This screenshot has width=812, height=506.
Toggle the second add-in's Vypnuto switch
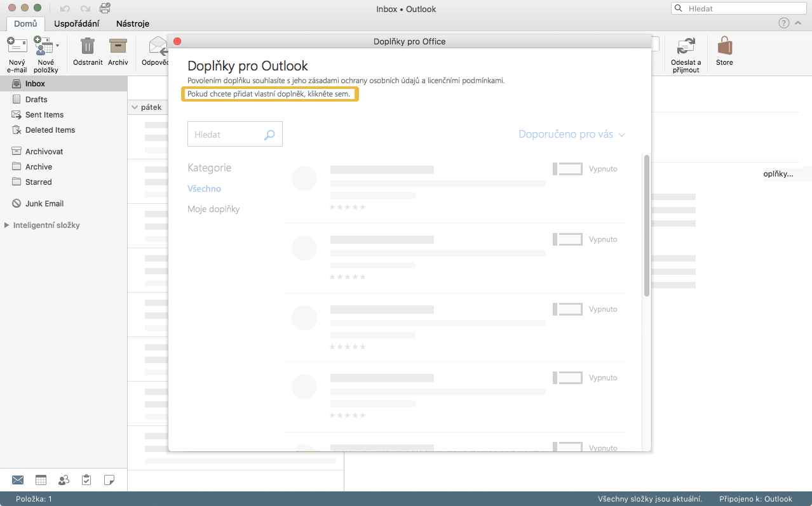pyautogui.click(x=567, y=239)
